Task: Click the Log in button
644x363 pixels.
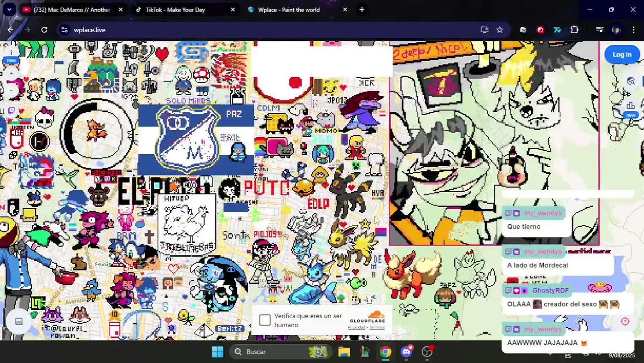Action: (x=622, y=54)
